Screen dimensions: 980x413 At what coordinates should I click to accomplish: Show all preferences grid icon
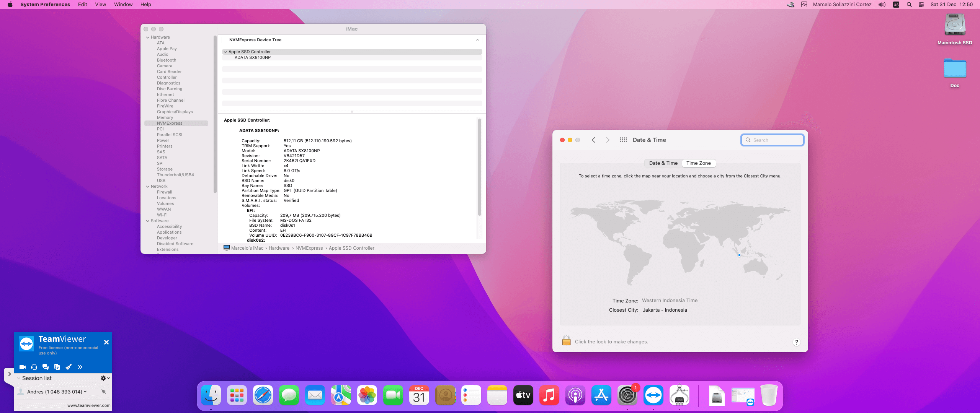click(x=623, y=140)
